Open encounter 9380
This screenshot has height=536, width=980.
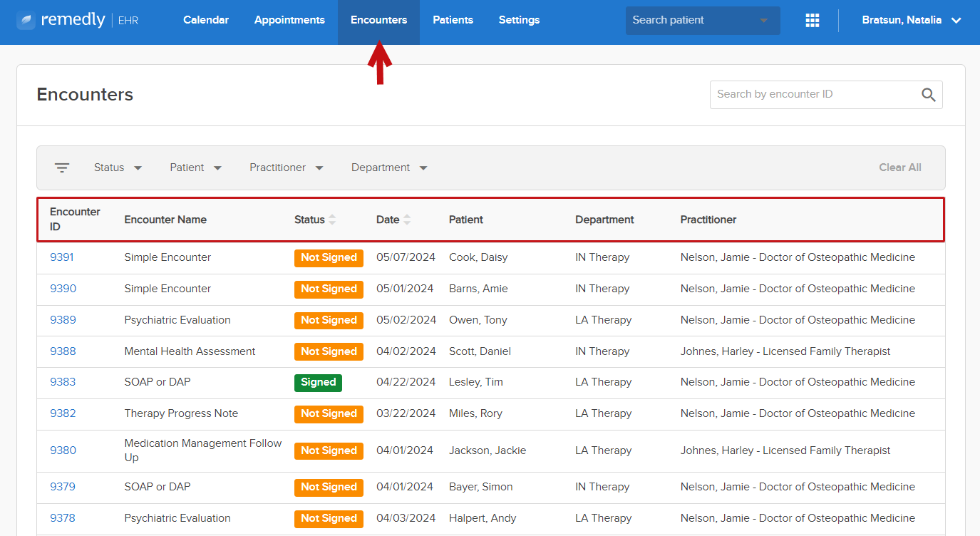63,450
